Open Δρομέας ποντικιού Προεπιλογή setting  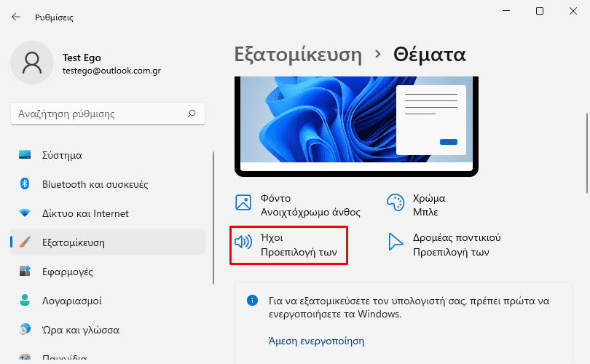click(x=445, y=245)
